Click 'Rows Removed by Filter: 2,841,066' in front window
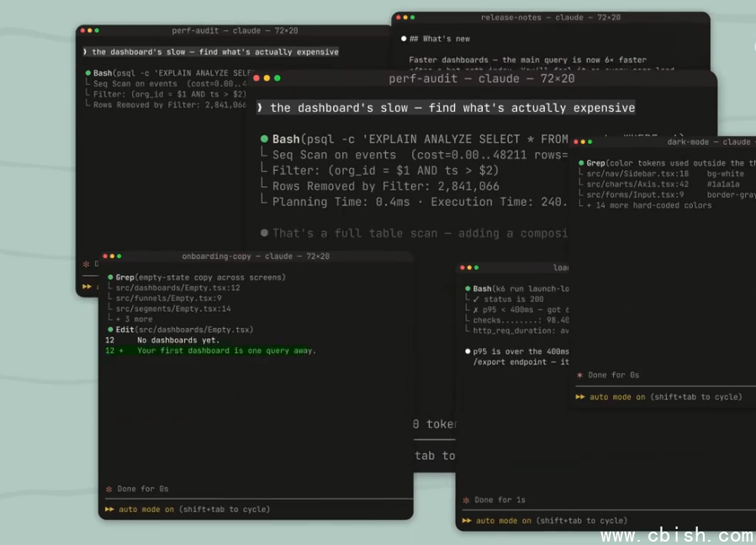 386,186
